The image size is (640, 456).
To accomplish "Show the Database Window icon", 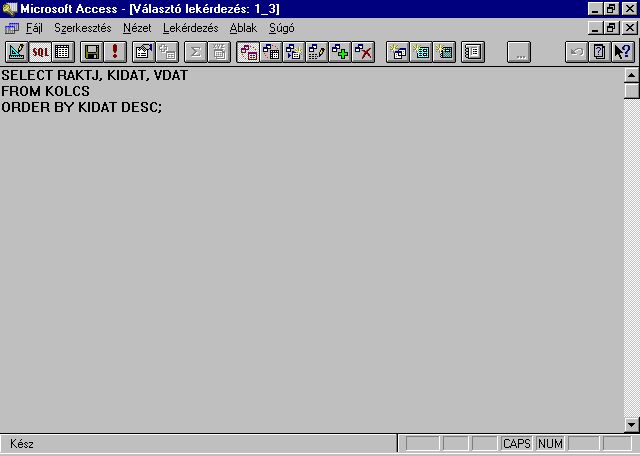I will point(473,52).
